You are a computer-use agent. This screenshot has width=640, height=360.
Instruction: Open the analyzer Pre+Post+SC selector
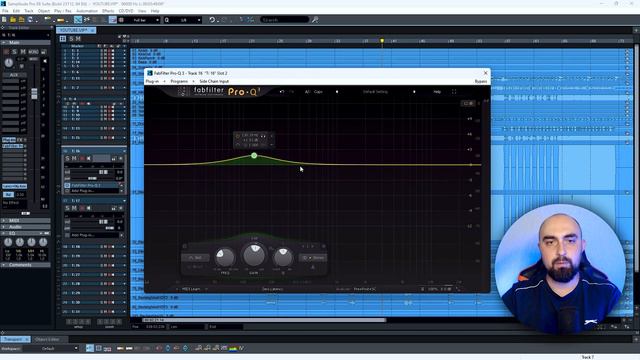(364, 289)
